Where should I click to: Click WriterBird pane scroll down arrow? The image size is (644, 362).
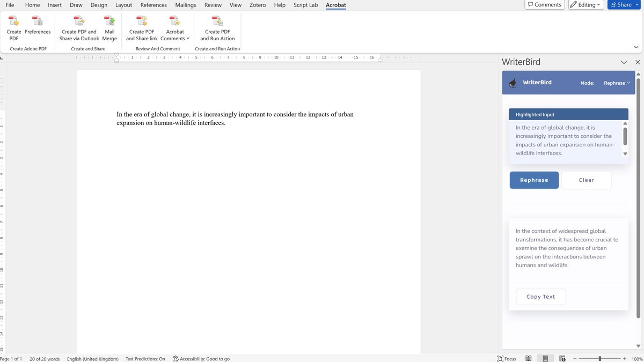click(x=638, y=346)
